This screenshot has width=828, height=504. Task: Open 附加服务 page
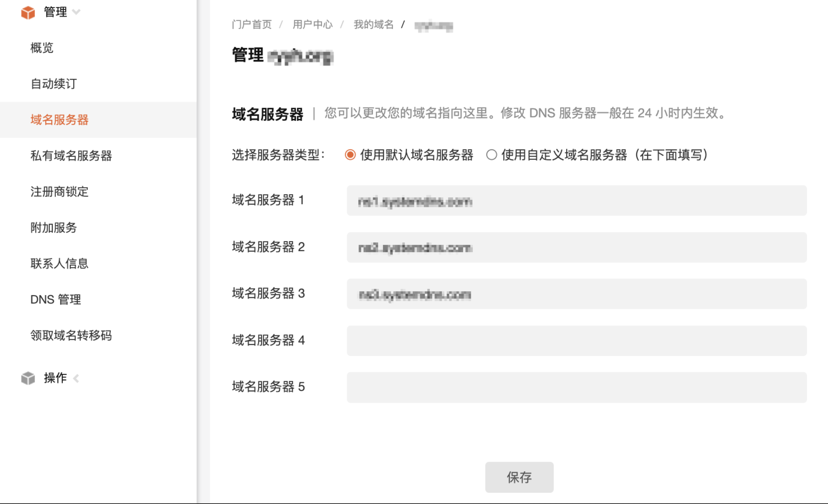coord(53,228)
